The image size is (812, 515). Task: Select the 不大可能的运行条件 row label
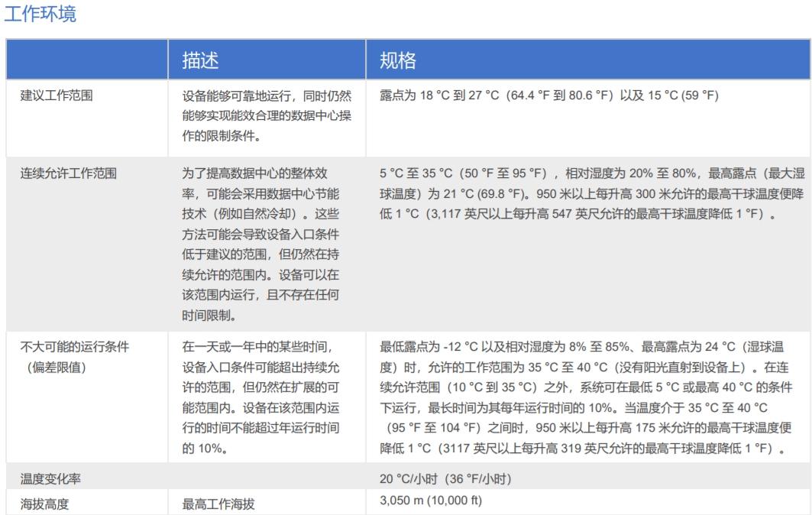pos(74,347)
